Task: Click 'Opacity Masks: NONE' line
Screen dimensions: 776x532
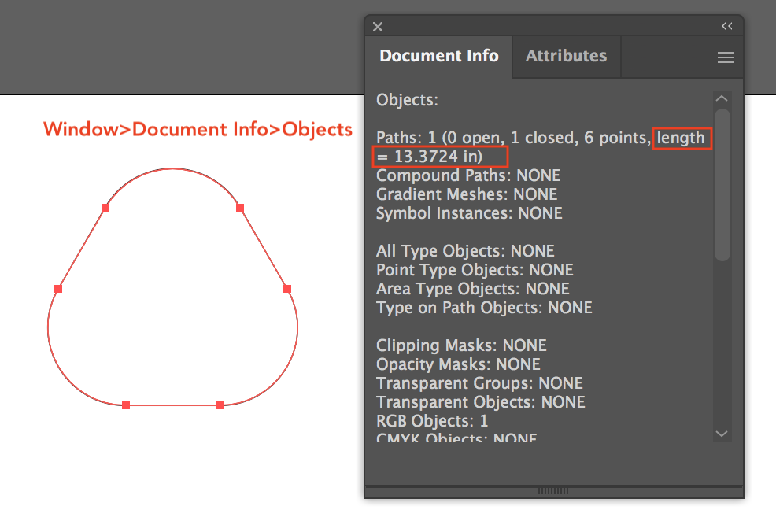Action: pyautogui.click(x=458, y=364)
